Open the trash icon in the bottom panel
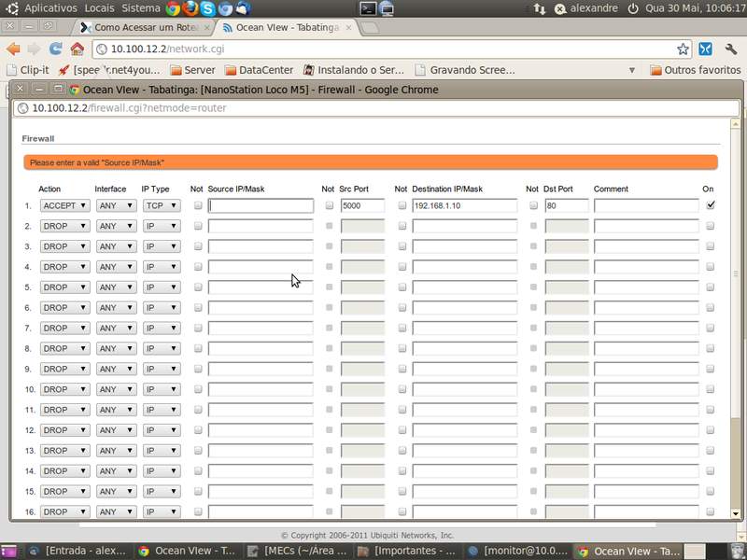 click(x=738, y=551)
